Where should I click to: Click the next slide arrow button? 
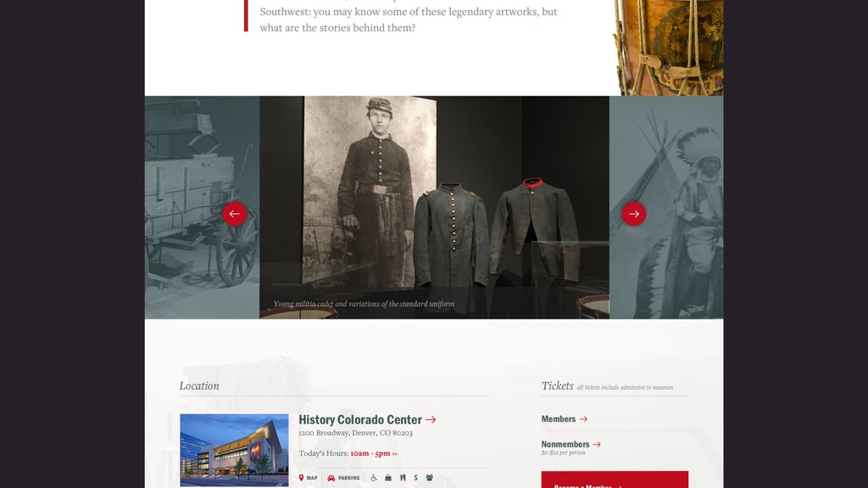tap(633, 213)
